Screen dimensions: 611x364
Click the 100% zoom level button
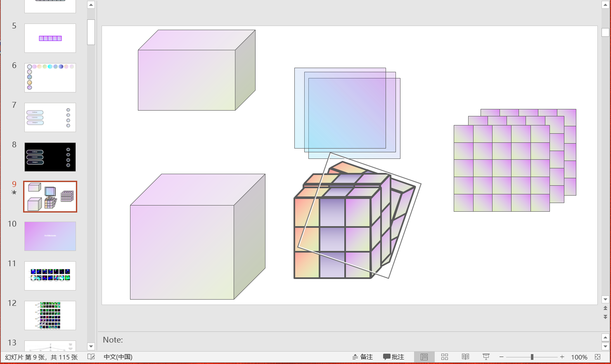tap(579, 357)
